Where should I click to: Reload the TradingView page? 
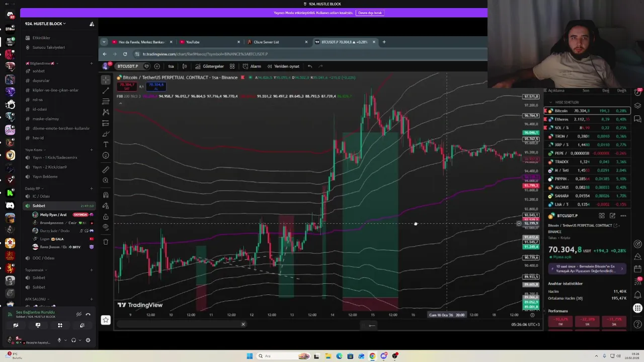point(125,54)
